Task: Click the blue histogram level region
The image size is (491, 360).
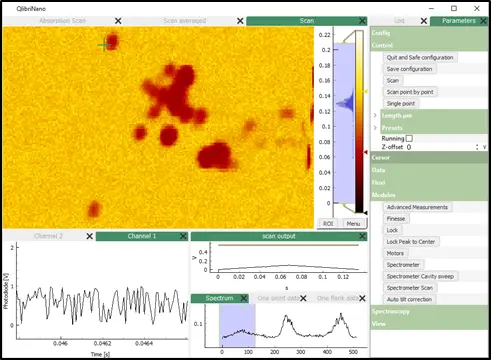Action: tap(344, 123)
